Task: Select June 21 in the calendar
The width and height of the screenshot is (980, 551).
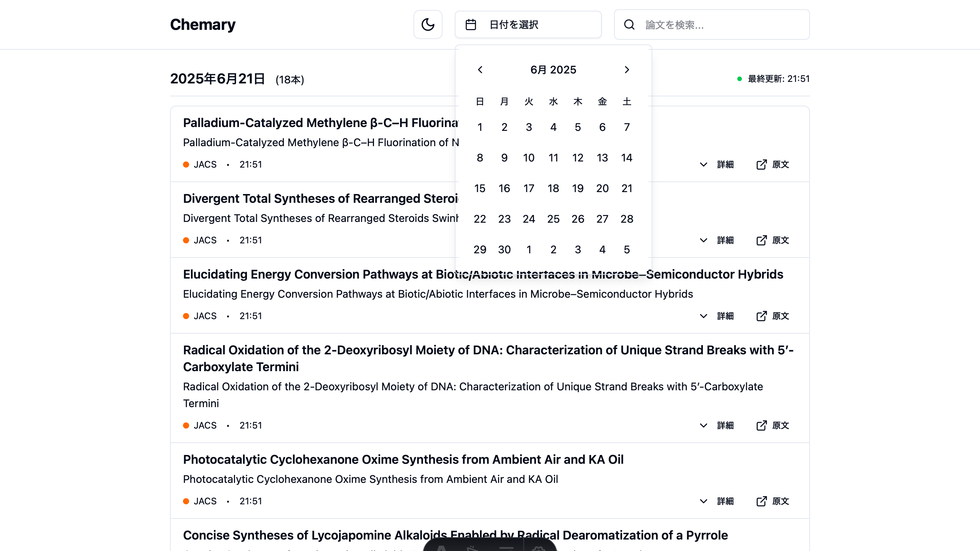Action: (627, 188)
